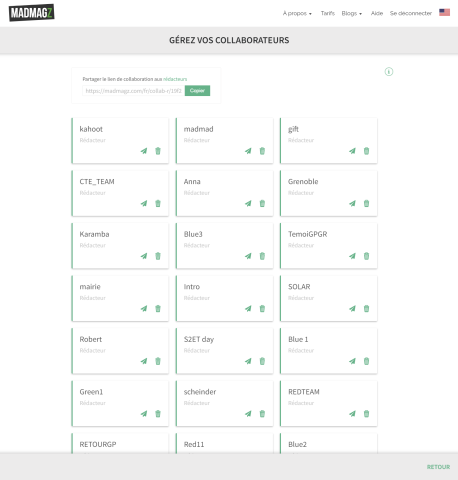Click the Copier button
Image resolution: width=458 pixels, height=480 pixels.
click(197, 91)
